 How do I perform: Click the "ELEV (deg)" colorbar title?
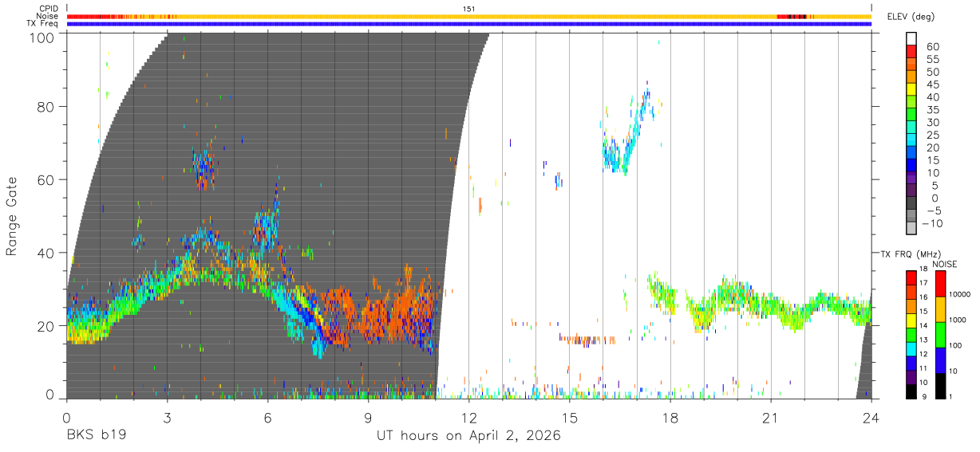911,17
